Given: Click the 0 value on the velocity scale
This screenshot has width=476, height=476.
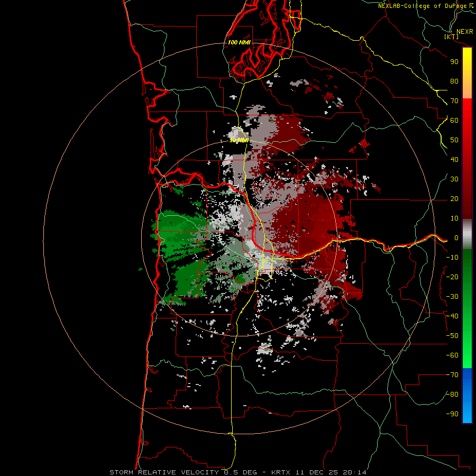Looking at the screenshot, I should 456,238.
